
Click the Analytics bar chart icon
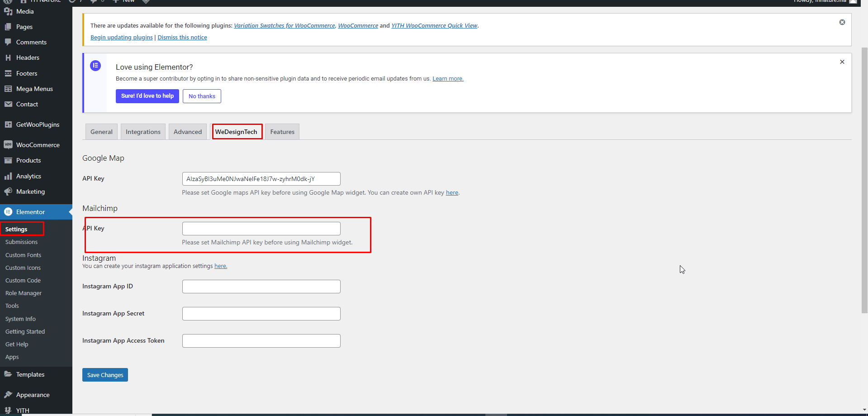pos(8,176)
